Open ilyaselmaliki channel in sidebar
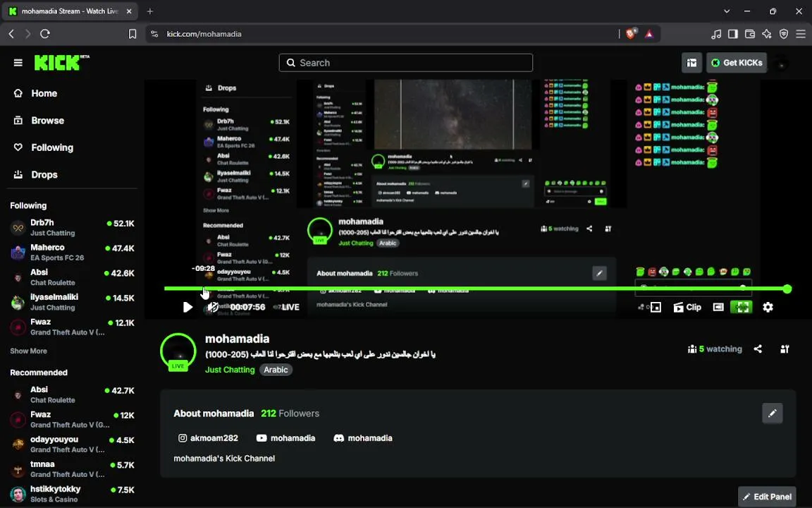Image resolution: width=812 pixels, height=508 pixels. click(72, 302)
